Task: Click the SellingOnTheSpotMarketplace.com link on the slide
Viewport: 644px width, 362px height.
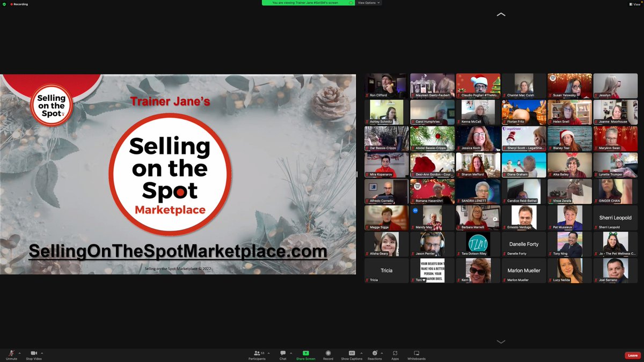Action: click(x=178, y=251)
